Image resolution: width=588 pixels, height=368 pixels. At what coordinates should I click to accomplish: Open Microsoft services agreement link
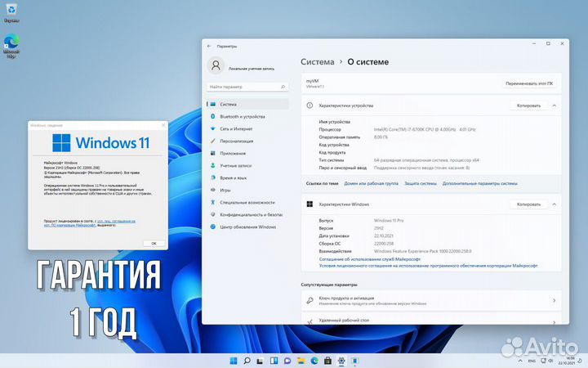[369, 259]
